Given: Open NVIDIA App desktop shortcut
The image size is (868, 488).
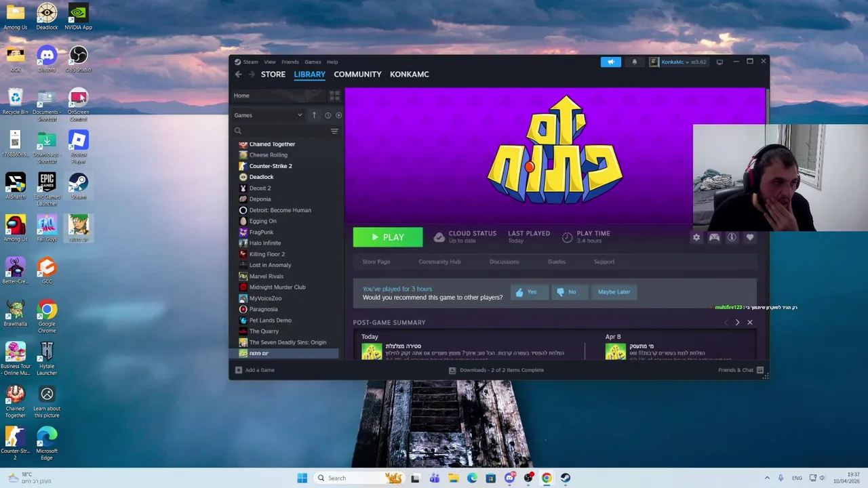Looking at the screenshot, I should click(78, 17).
